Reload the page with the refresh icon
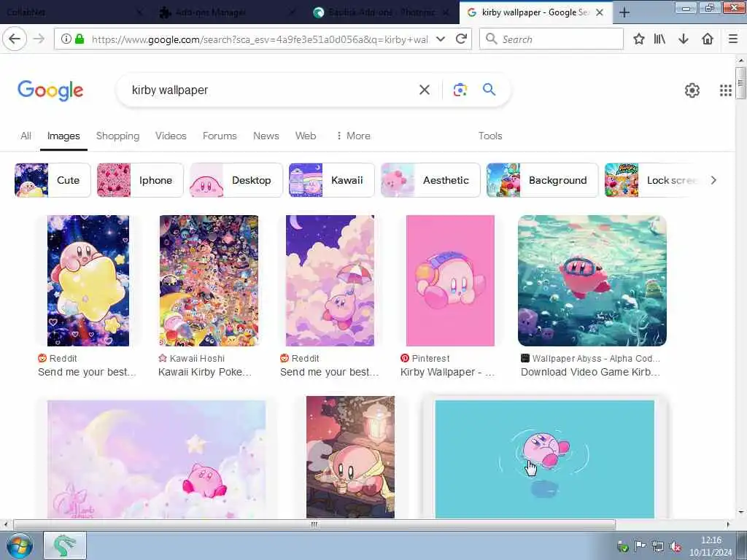747x560 pixels. click(461, 39)
